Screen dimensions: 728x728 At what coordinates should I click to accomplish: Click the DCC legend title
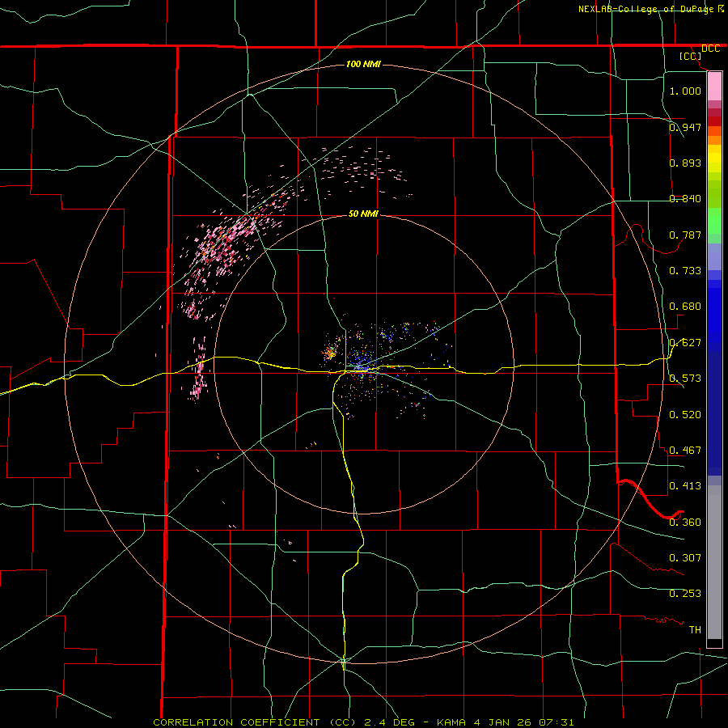tap(710, 49)
